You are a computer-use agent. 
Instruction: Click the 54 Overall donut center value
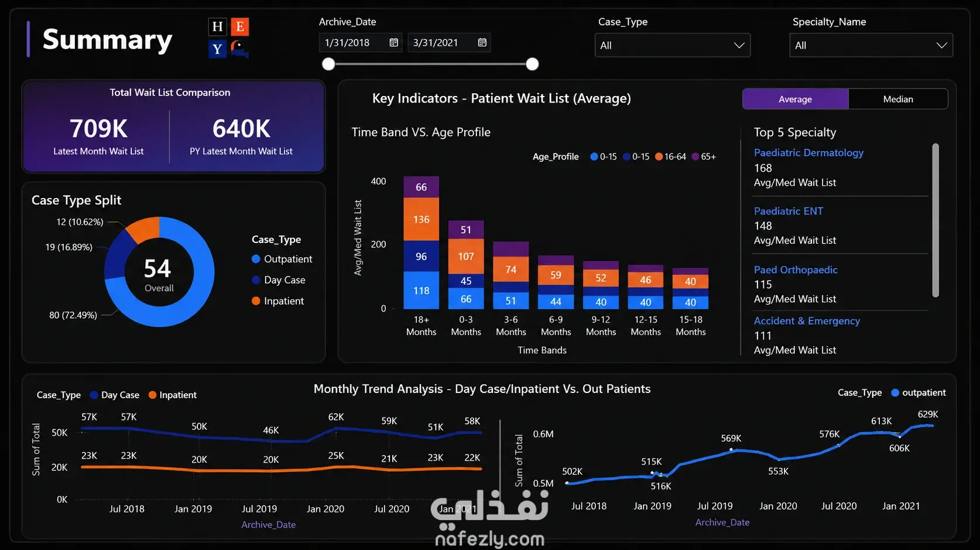(x=158, y=269)
